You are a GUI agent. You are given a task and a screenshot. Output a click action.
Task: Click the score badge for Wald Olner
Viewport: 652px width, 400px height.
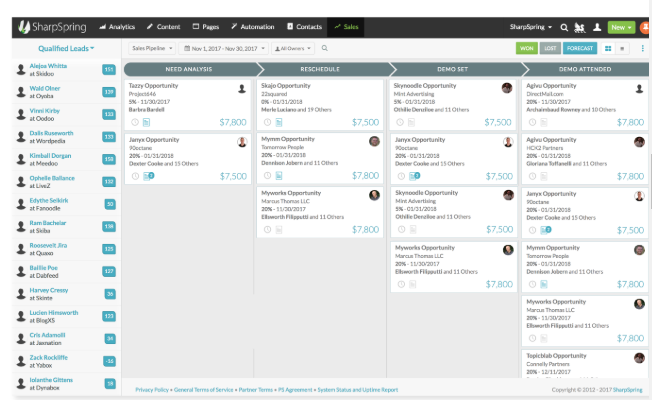109,92
